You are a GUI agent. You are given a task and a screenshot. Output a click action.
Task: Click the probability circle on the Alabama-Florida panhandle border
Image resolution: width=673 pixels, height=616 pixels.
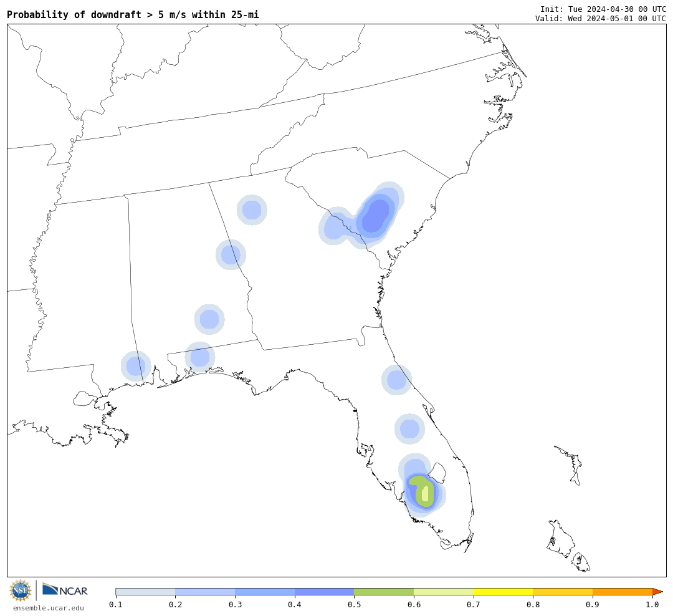[x=200, y=357]
